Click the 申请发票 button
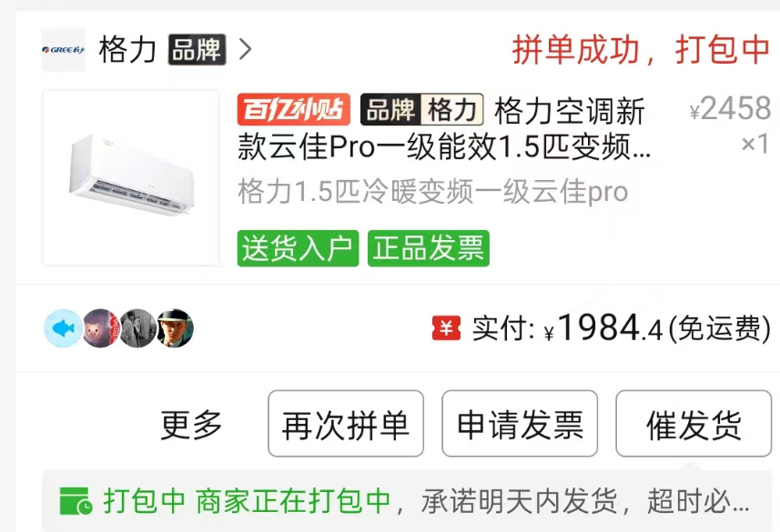The image size is (780, 532). (520, 424)
